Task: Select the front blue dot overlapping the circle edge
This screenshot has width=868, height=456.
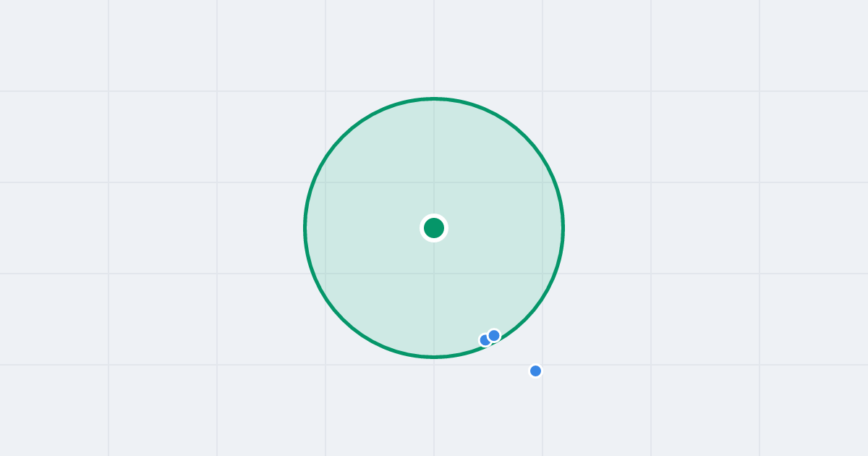Action: click(x=494, y=335)
